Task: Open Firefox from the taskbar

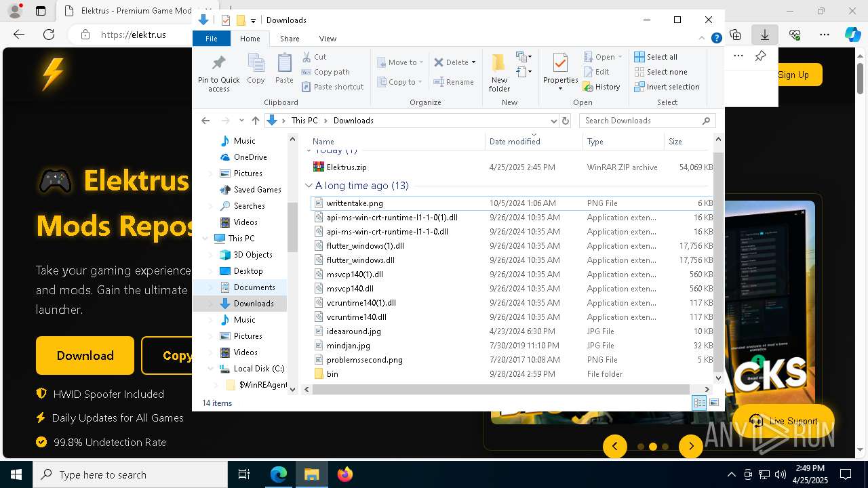Action: (x=345, y=474)
